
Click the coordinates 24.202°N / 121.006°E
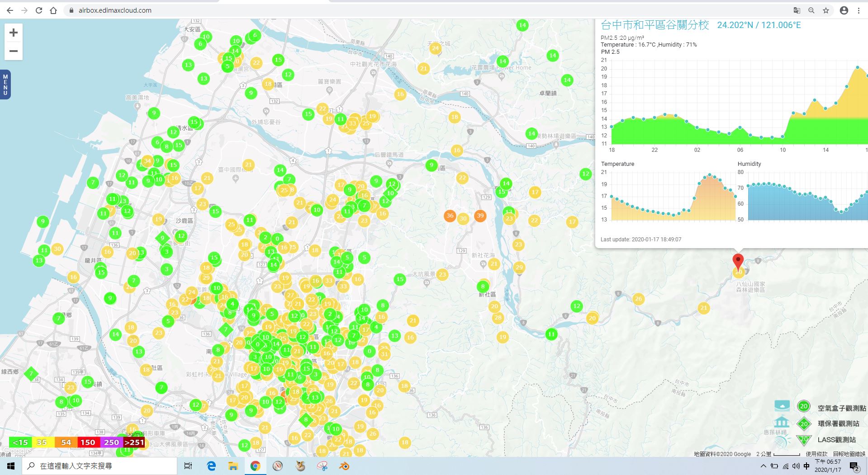click(x=759, y=25)
